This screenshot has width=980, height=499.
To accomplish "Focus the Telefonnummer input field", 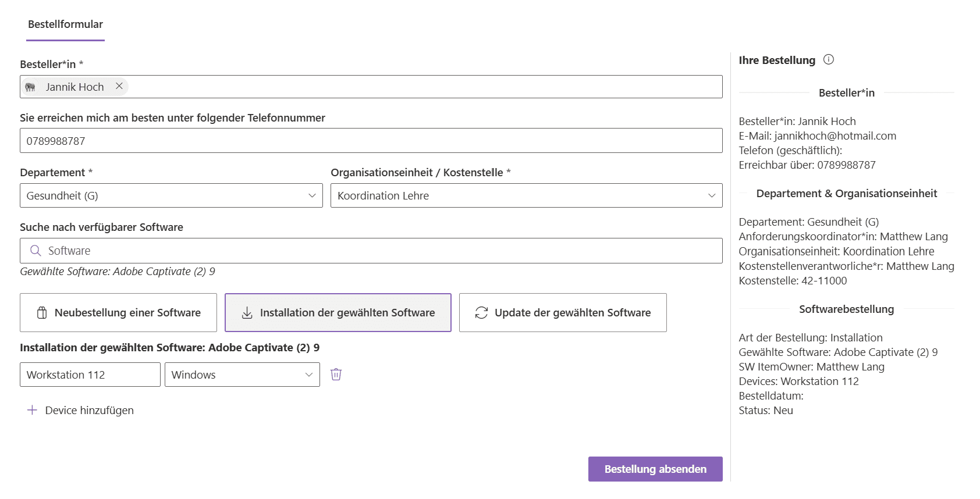I will 371,141.
